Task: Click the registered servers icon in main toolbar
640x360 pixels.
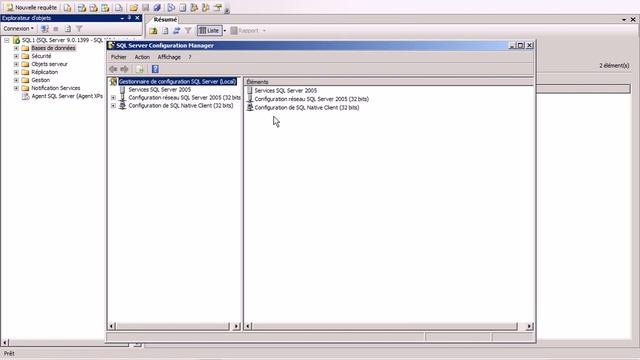Action: [171, 7]
